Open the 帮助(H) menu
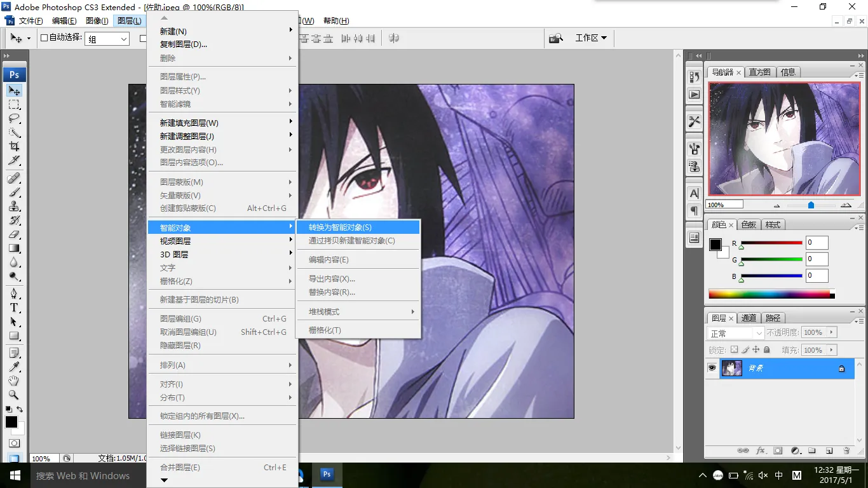Image resolution: width=868 pixels, height=488 pixels. click(x=336, y=21)
